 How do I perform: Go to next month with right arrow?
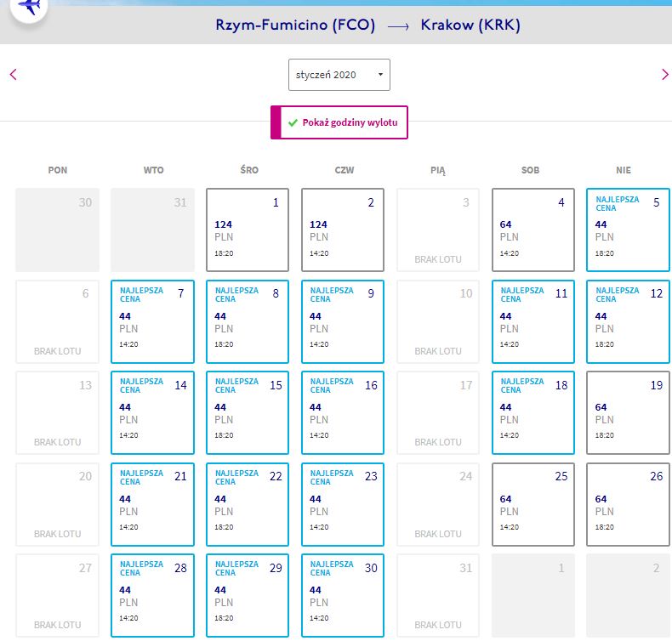(x=664, y=75)
